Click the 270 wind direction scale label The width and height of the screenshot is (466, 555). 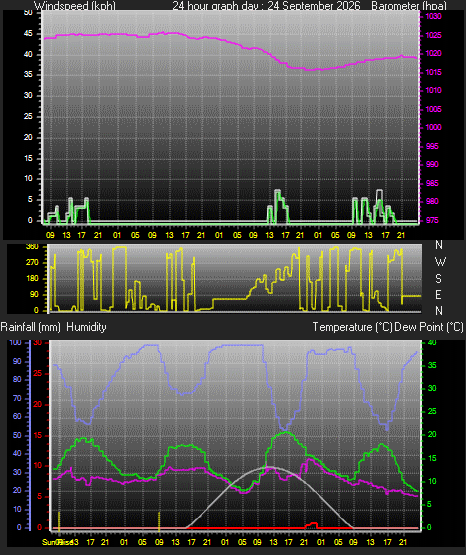33,263
